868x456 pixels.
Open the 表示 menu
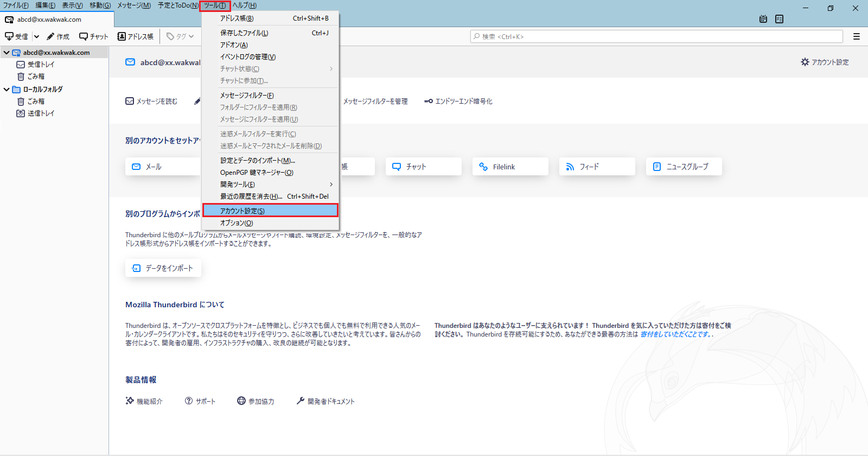tap(72, 5)
